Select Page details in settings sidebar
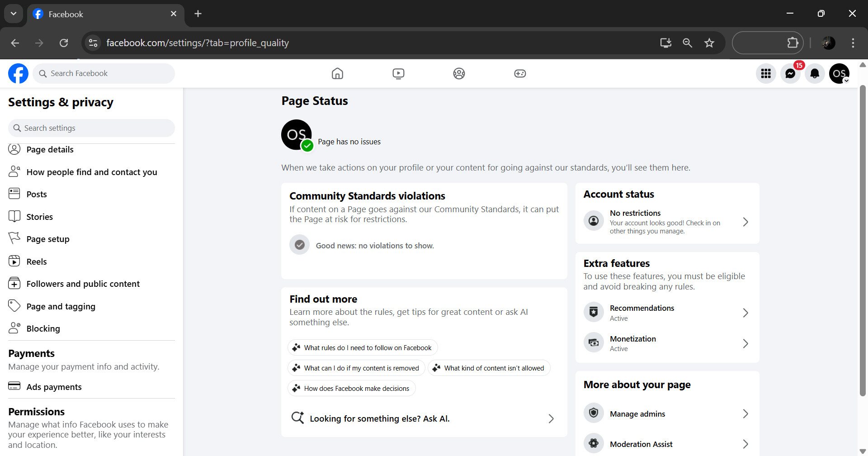 point(50,150)
